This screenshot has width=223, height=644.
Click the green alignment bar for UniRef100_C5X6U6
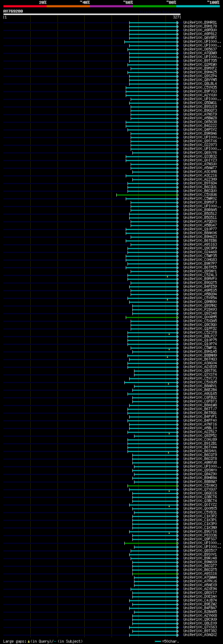point(147,195)
